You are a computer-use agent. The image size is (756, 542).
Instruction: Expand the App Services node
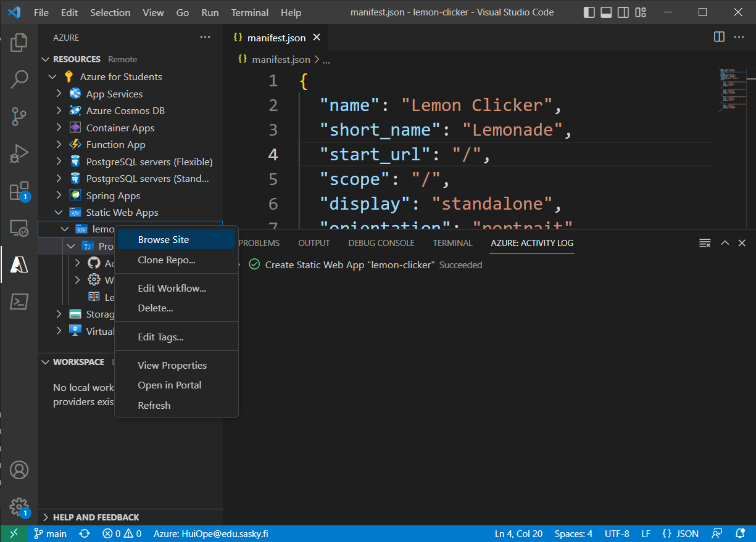(59, 94)
